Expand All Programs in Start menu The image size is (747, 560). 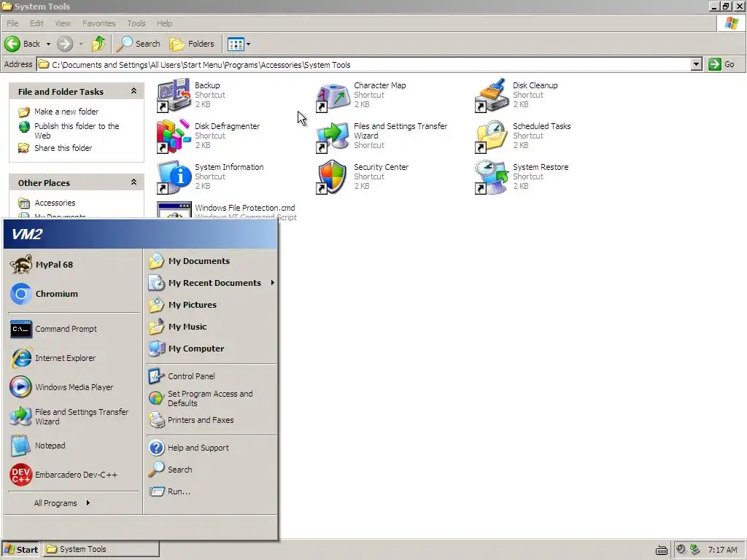click(x=62, y=503)
